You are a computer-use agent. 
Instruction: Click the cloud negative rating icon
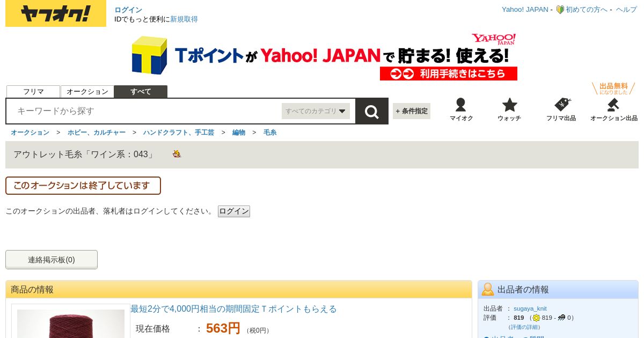point(561,318)
